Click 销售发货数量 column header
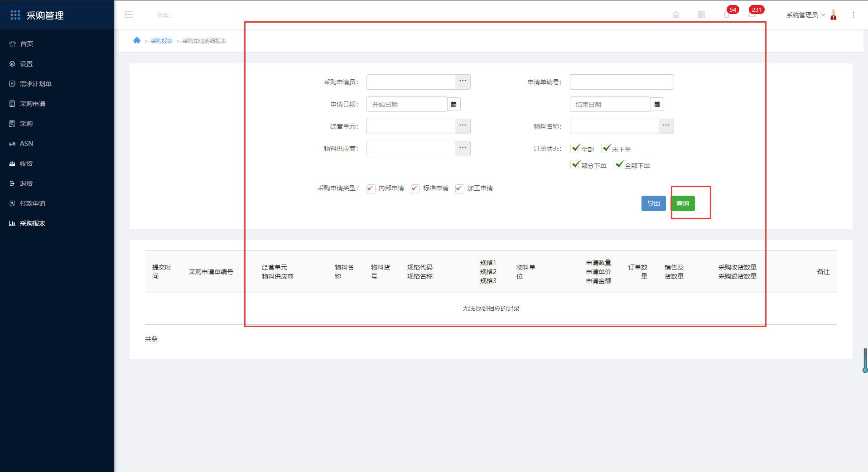Screen dimensions: 868x472 point(674,272)
